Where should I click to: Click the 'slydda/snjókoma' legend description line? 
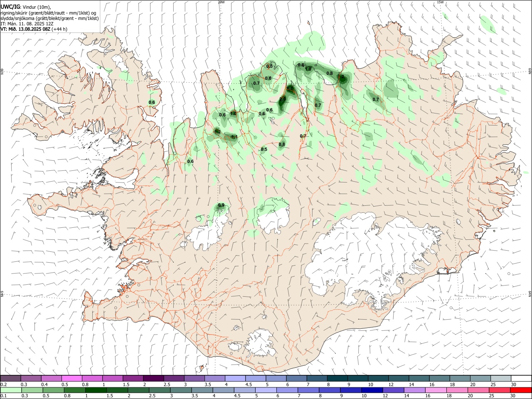click(49, 18)
